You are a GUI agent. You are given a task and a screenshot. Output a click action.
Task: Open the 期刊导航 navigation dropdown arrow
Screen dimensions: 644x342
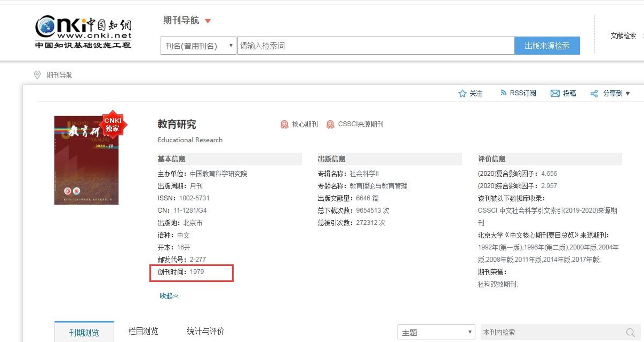[208, 21]
